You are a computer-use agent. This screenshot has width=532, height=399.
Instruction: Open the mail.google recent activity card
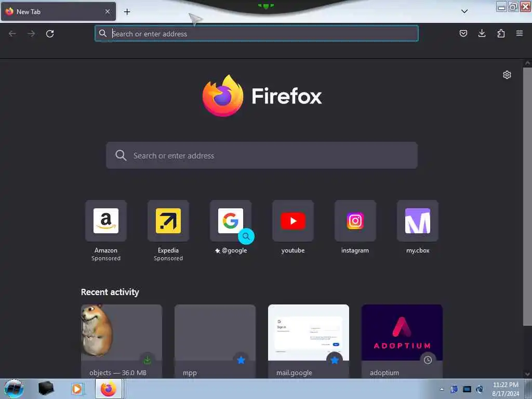click(x=309, y=341)
